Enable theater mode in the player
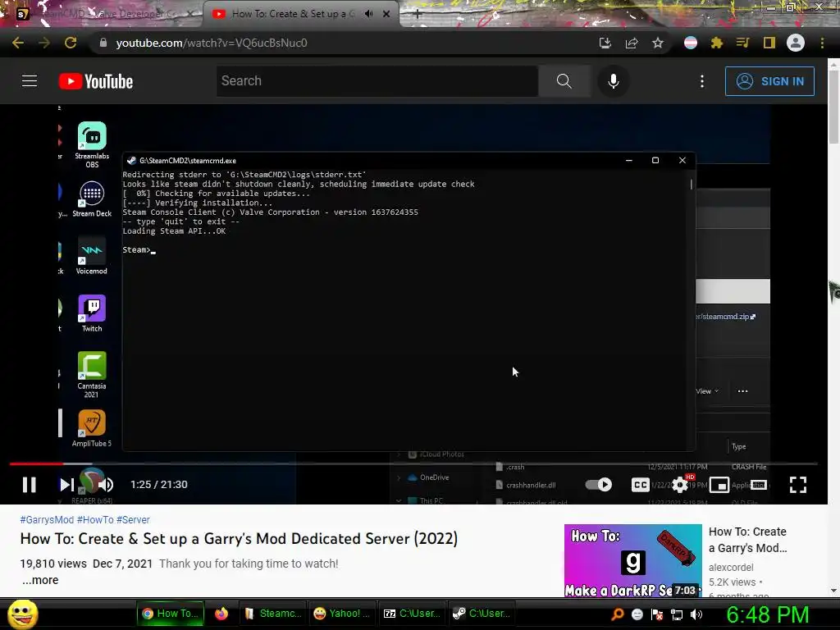 pyautogui.click(x=759, y=485)
